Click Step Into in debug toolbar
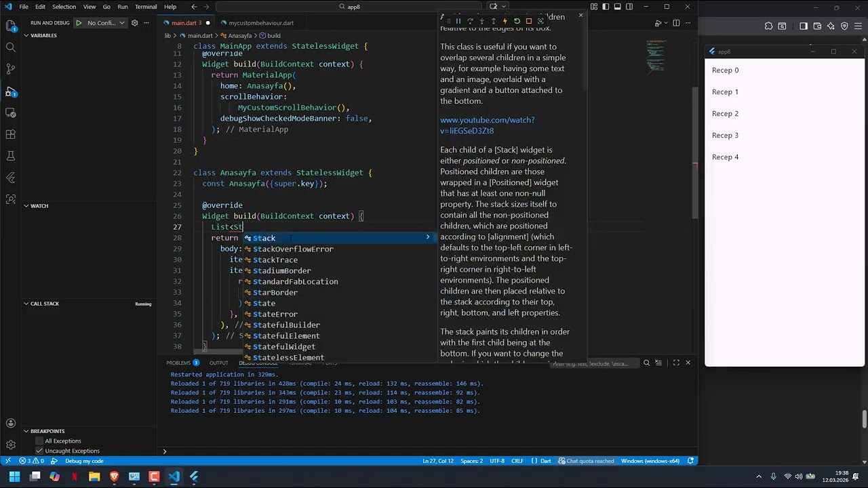 [x=481, y=21]
